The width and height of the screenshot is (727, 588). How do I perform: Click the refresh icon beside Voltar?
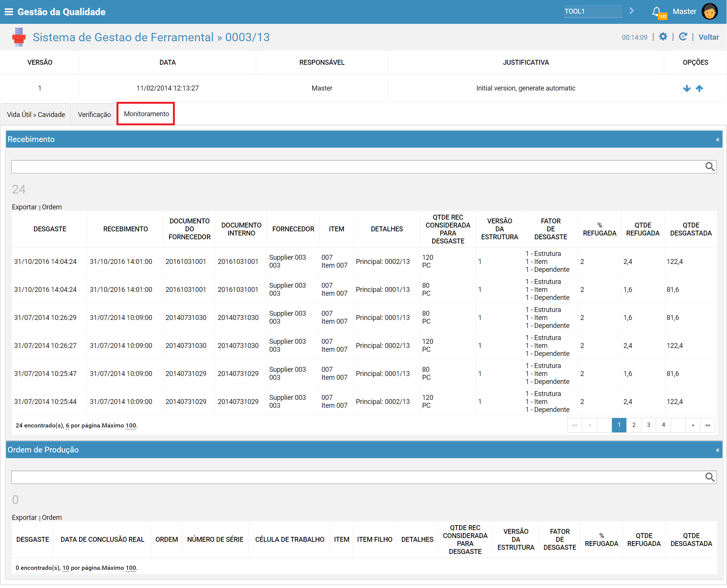pyautogui.click(x=683, y=37)
